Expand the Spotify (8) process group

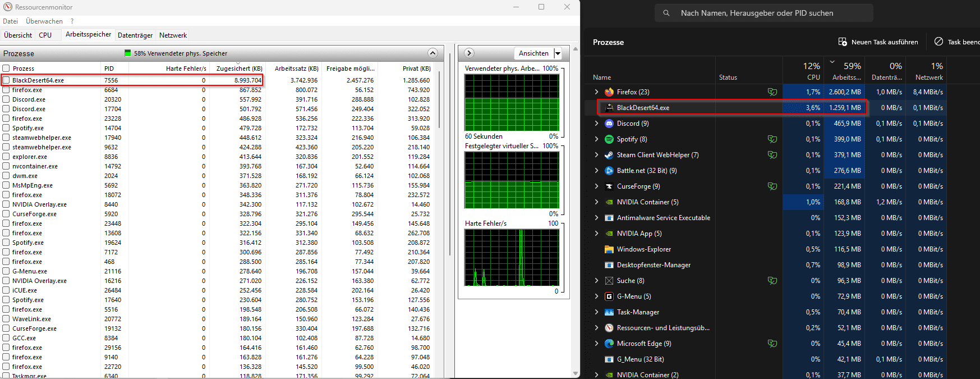point(596,139)
